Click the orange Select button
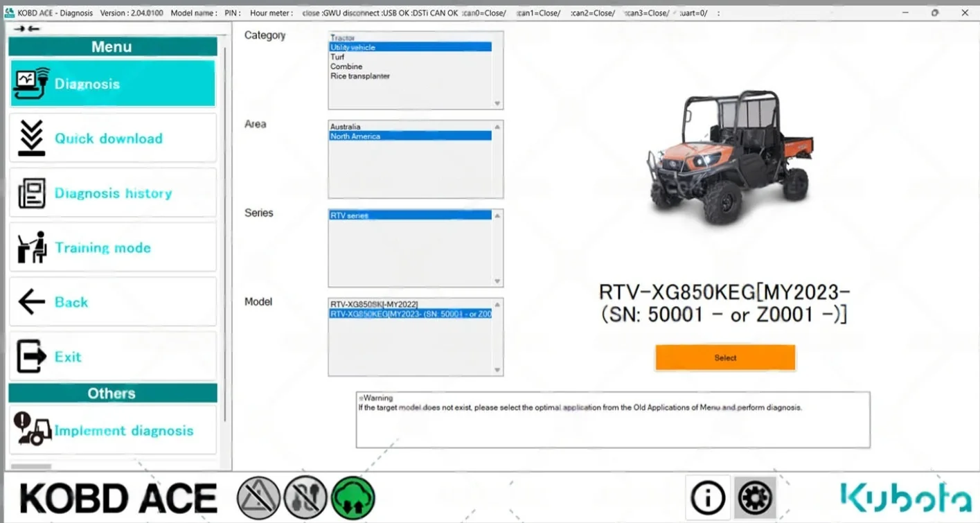 point(724,357)
